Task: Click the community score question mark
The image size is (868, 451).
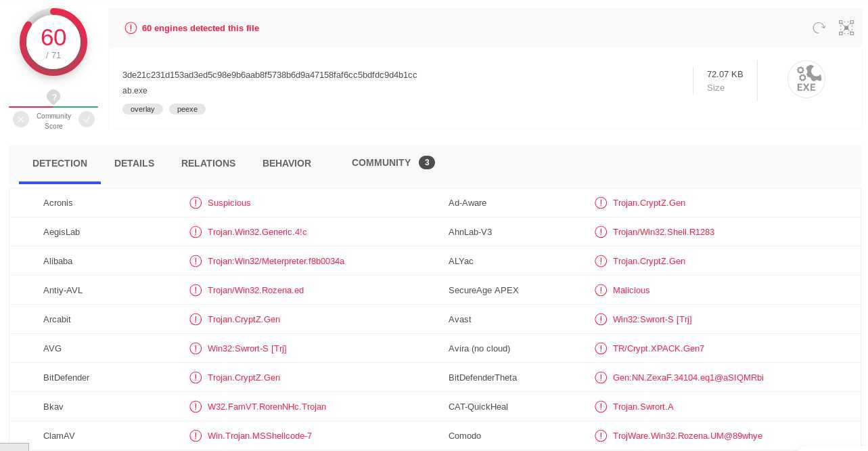Action: coord(53,97)
